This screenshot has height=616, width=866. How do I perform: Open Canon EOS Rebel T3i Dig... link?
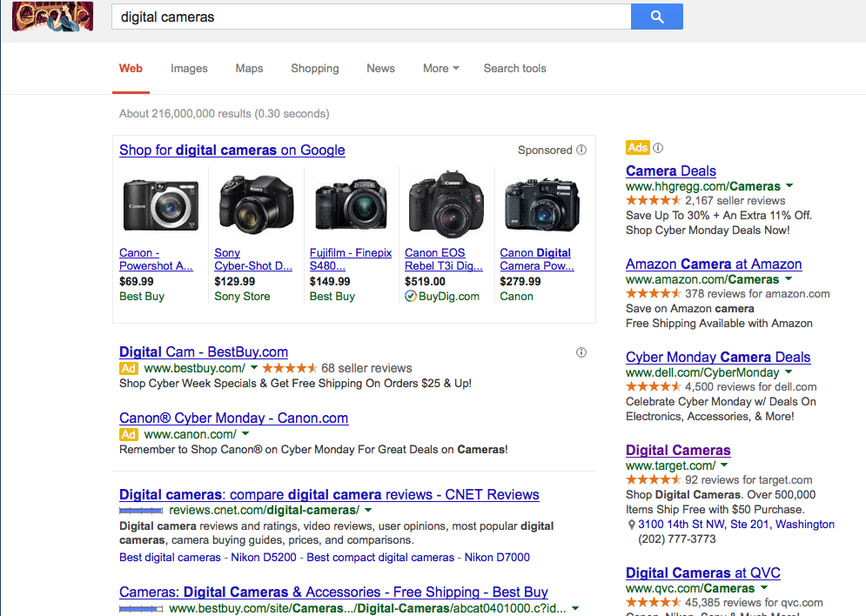tap(444, 259)
